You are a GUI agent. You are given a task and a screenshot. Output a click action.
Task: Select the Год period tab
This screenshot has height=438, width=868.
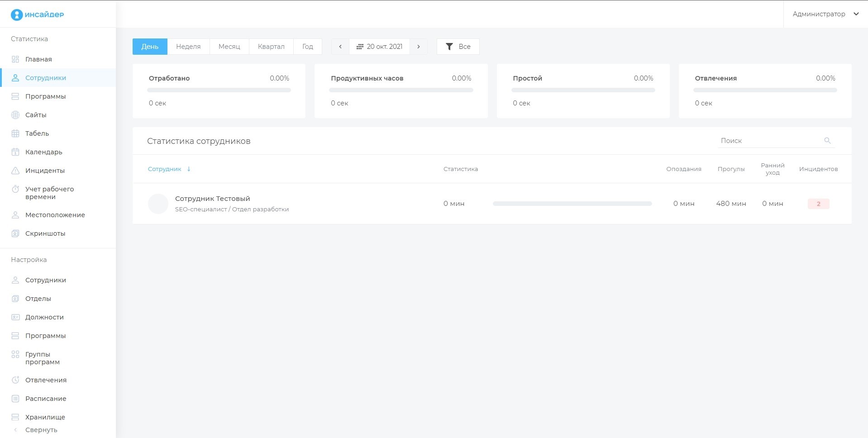[308, 47]
